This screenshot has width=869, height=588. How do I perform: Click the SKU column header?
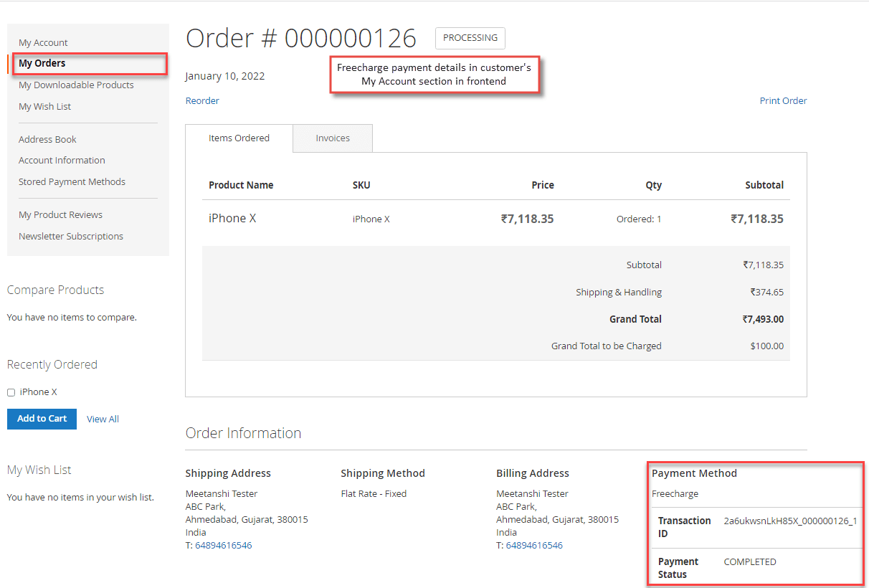(361, 185)
